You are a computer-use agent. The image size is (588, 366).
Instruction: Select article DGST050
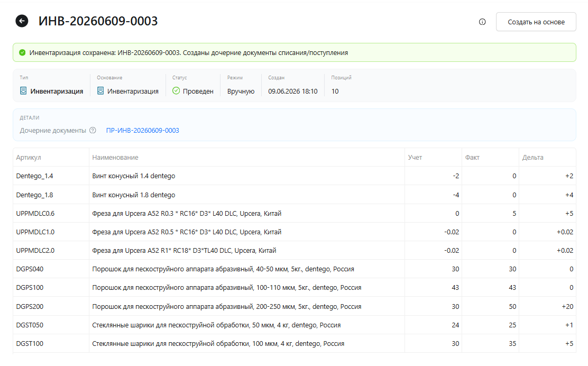click(30, 325)
